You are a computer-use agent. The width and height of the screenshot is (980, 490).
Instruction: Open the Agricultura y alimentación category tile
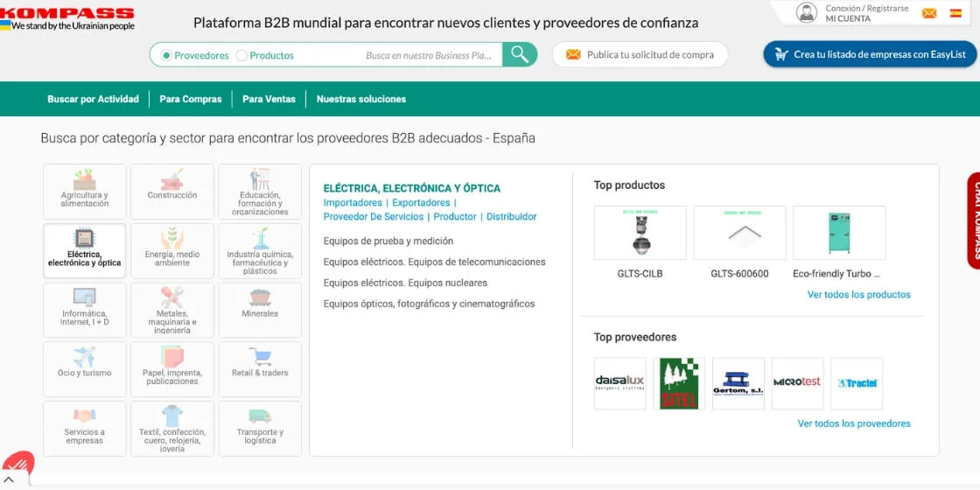coord(84,192)
